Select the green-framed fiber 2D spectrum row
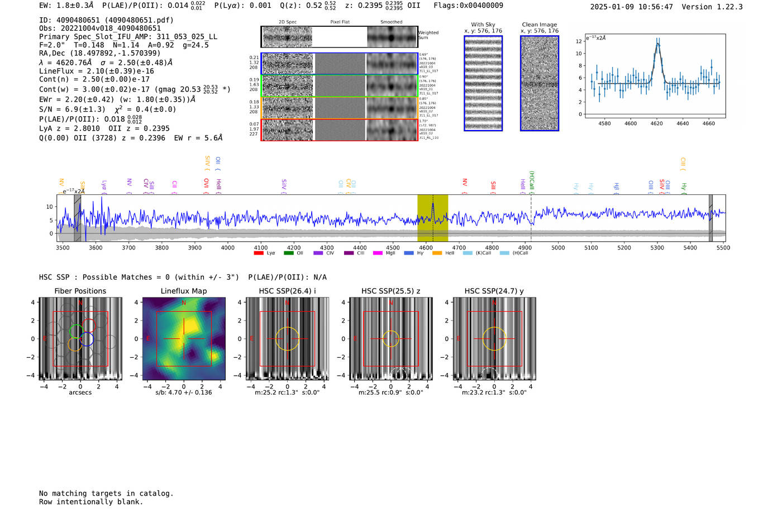Image resolution: width=782 pixels, height=532 pixels. pyautogui.click(x=340, y=85)
